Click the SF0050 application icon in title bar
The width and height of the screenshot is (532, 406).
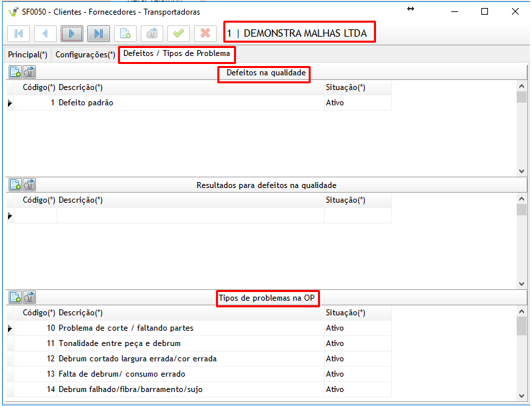tap(13, 11)
